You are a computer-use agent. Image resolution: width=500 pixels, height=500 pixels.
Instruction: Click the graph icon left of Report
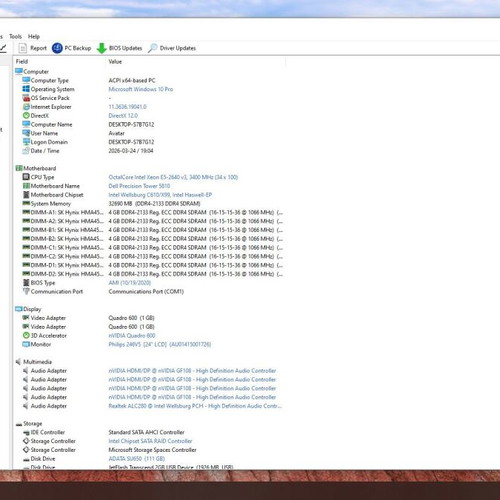point(3,48)
